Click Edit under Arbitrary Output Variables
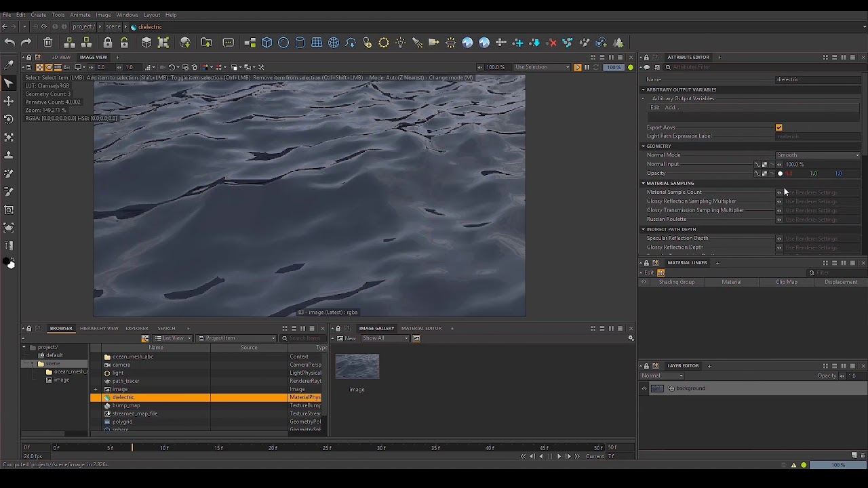Image resolution: width=868 pixels, height=488 pixels. (x=655, y=108)
